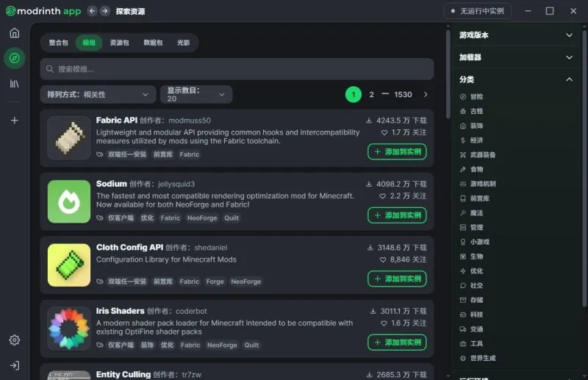The width and height of the screenshot is (588, 380).
Task: Click the 无运行中实例 status indicator
Action: [477, 11]
